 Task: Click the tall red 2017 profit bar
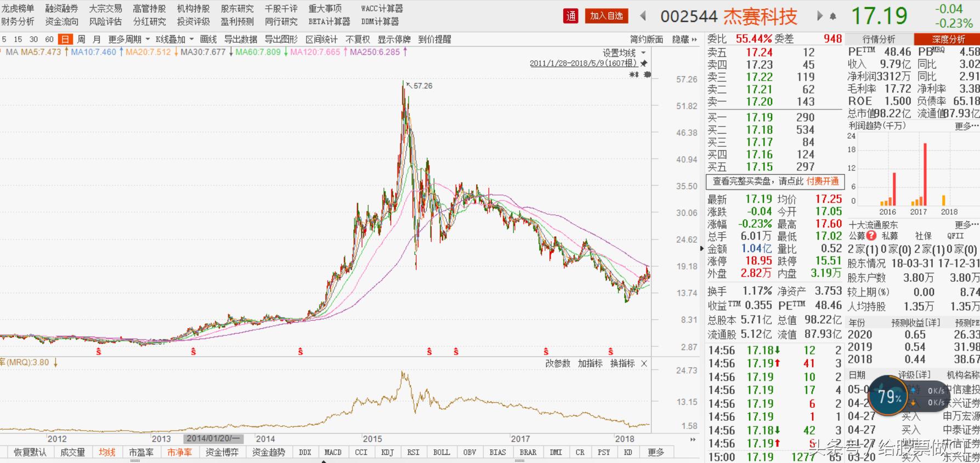point(926,174)
